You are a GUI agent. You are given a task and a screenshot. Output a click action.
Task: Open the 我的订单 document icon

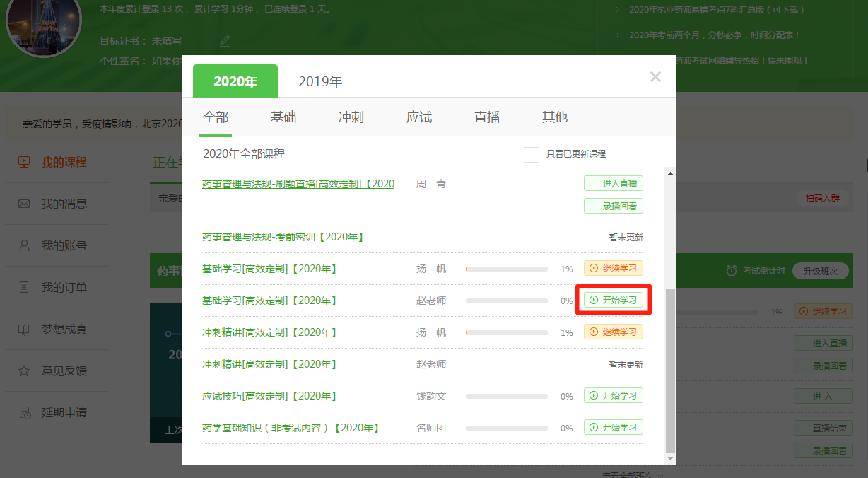(25, 287)
